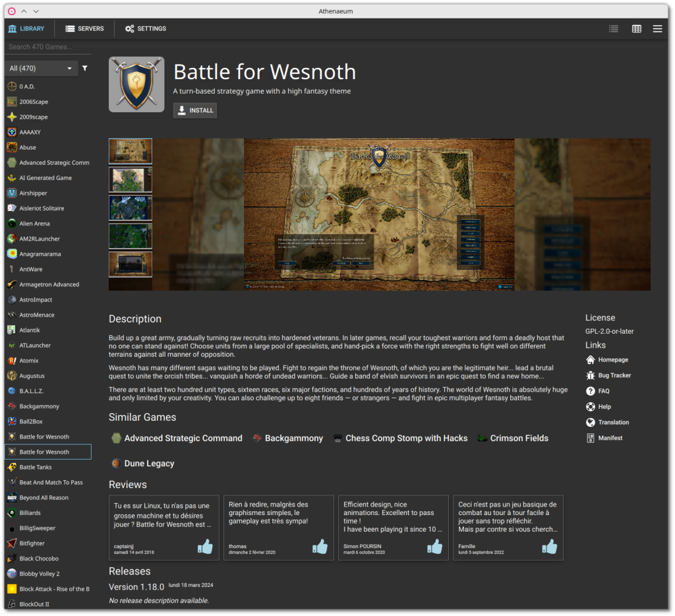Select Augustus in the game list
This screenshot has width=675, height=616.
coord(47,376)
